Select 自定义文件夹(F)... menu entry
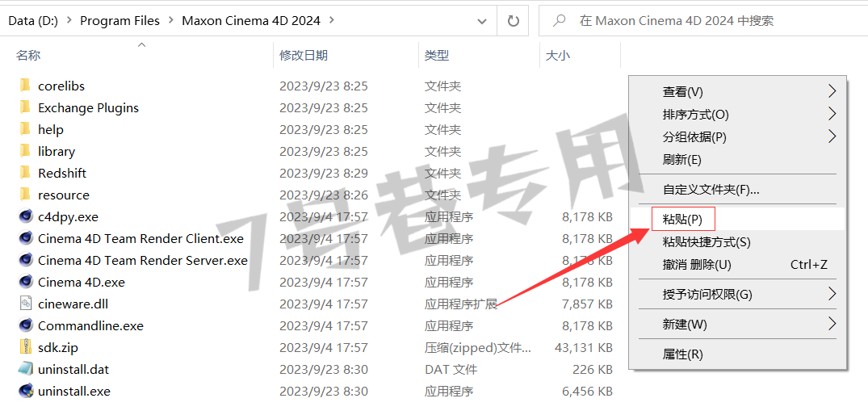The image size is (868, 415). [737, 190]
